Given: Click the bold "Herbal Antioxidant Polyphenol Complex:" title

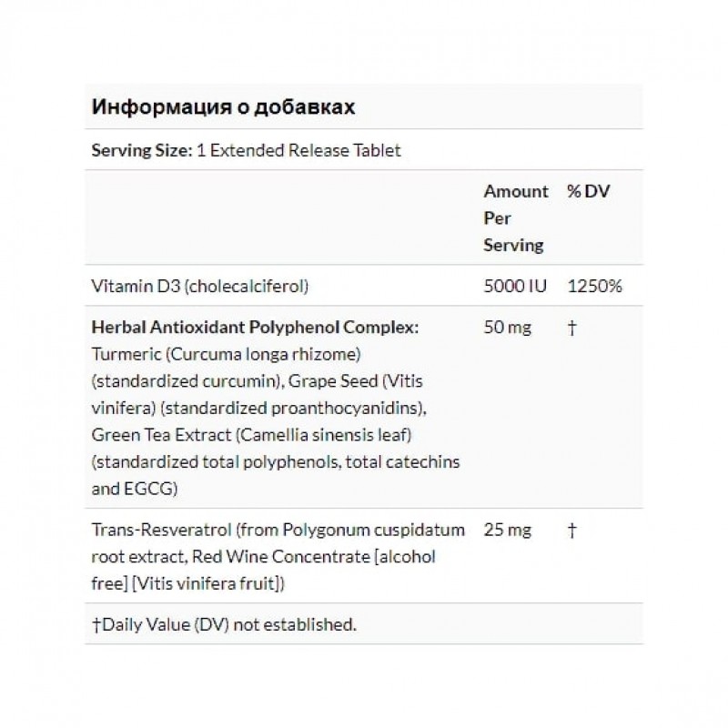Looking at the screenshot, I should 256,328.
